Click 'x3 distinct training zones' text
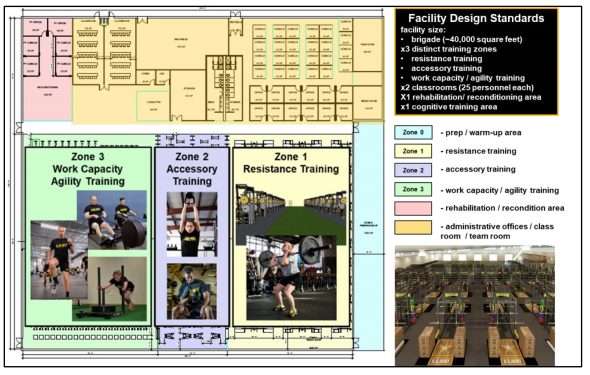Image resolution: width=590 pixels, height=375 pixels. 449,49
